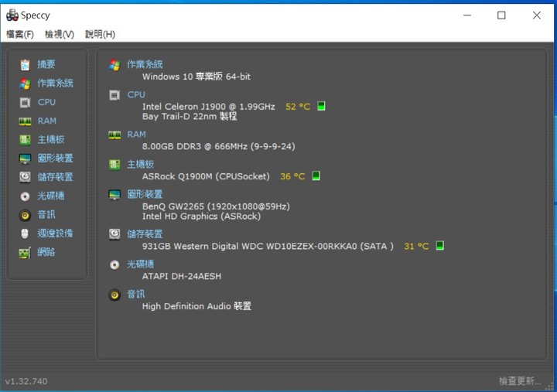Screen dimensions: 557x392
Task: Go to 音訊 label in sidebar
Action: click(46, 214)
